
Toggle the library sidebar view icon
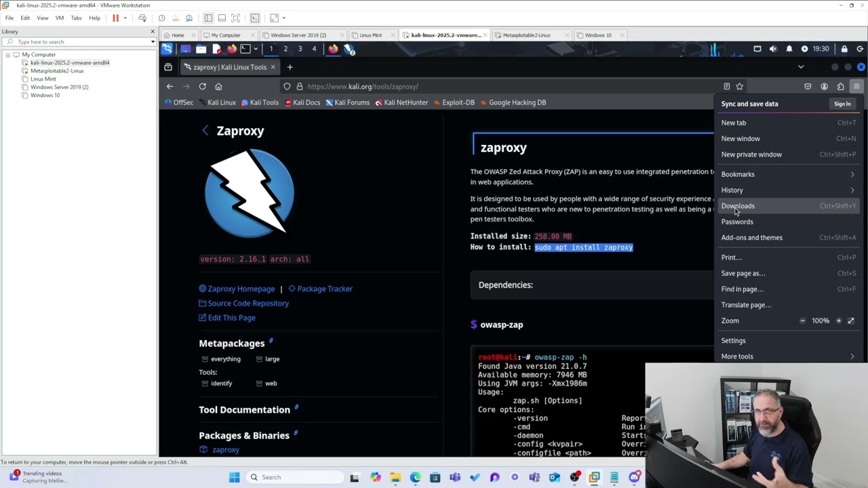[208, 18]
